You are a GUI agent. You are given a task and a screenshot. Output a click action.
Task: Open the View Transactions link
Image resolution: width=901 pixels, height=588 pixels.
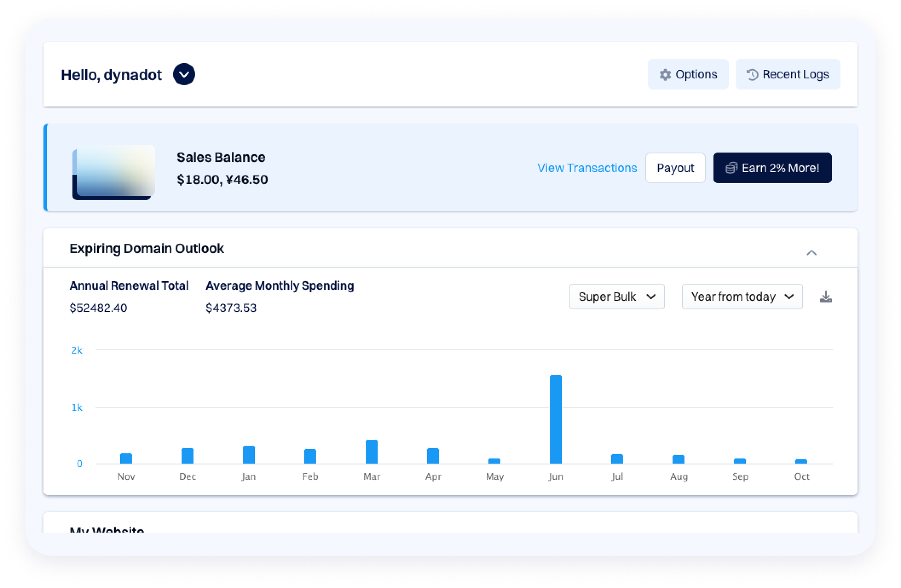click(x=587, y=168)
